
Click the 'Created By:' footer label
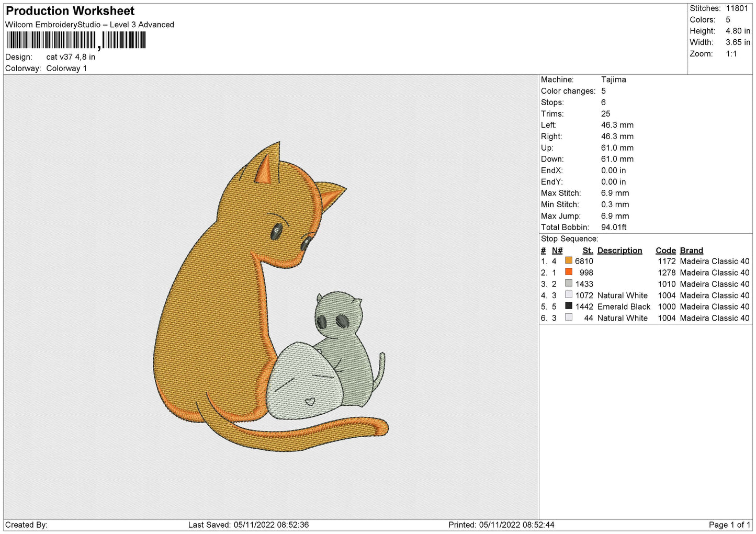[26, 525]
